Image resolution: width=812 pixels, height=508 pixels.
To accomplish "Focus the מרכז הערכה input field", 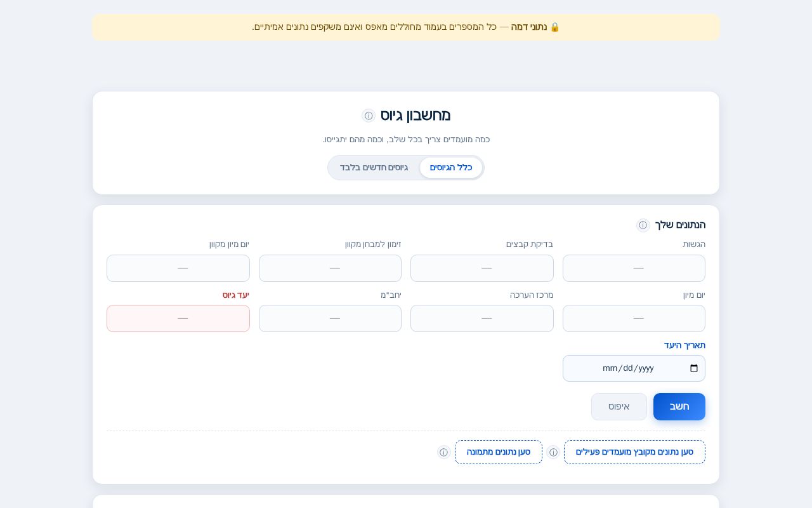I will [x=482, y=318].
